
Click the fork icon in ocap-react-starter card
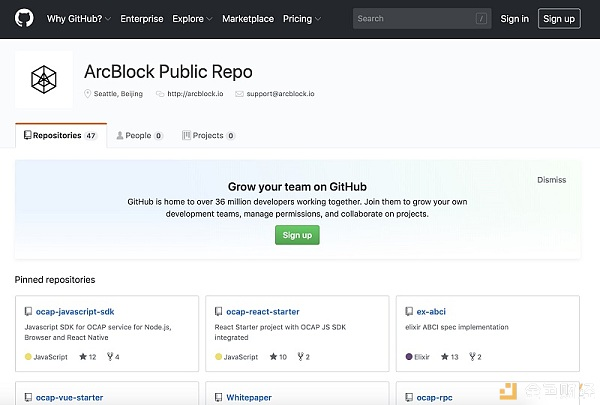point(301,357)
